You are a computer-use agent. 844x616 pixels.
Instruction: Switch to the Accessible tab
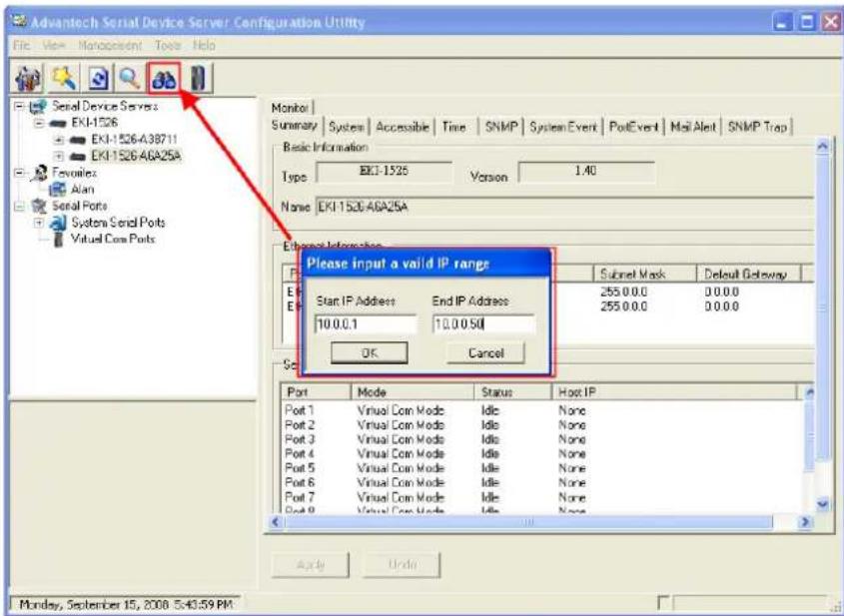click(x=403, y=127)
